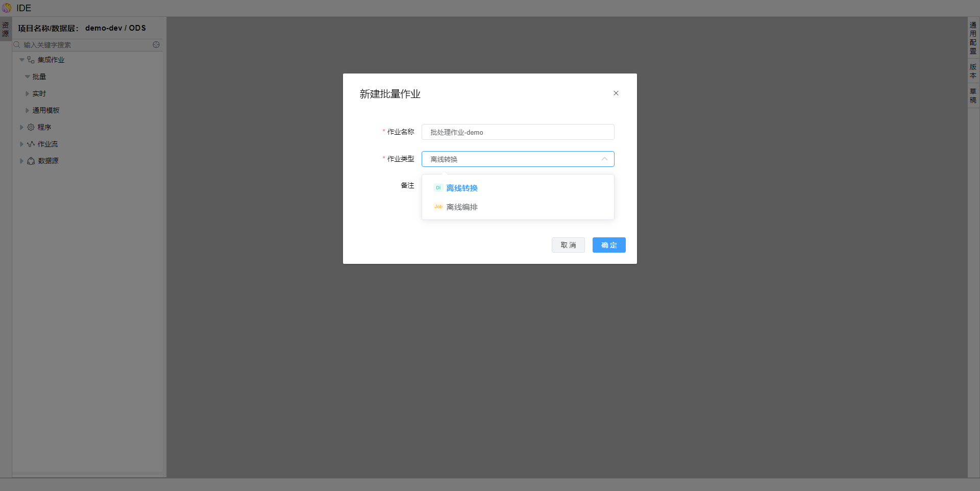Close the 新建批量作业 dialog with X
Screen dimensions: 980x491
click(x=616, y=93)
